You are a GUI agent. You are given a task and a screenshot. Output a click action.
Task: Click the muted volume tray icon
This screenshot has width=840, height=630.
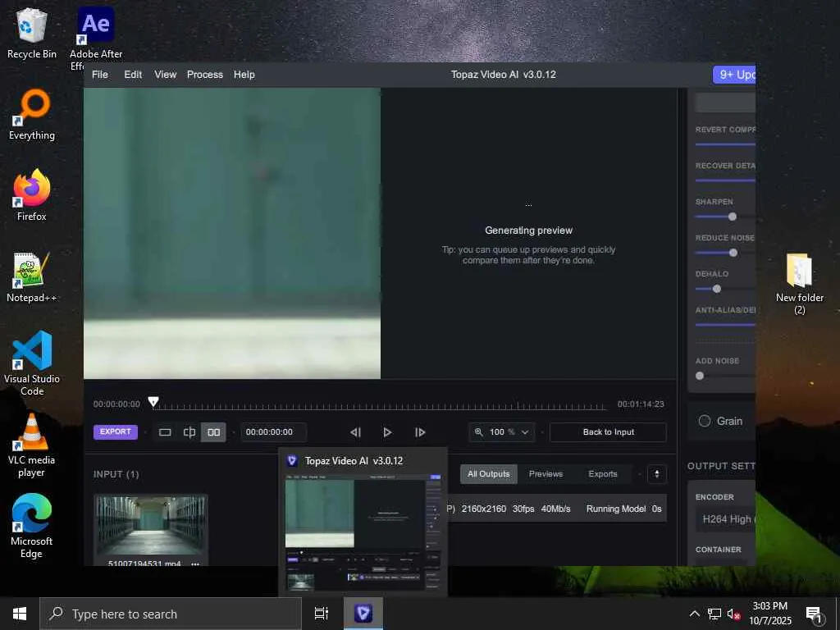733,614
